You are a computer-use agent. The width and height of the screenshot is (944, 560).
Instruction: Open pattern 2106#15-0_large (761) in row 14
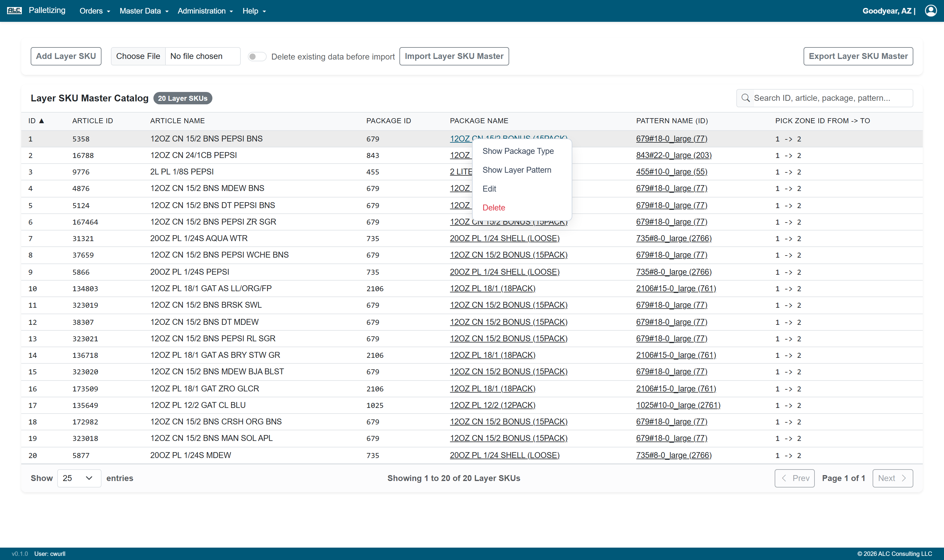coord(676,355)
